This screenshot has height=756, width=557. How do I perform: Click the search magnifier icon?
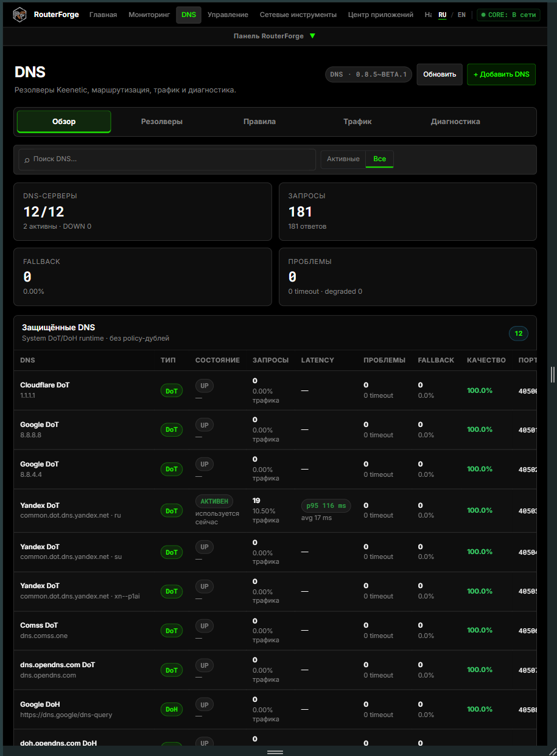(27, 159)
